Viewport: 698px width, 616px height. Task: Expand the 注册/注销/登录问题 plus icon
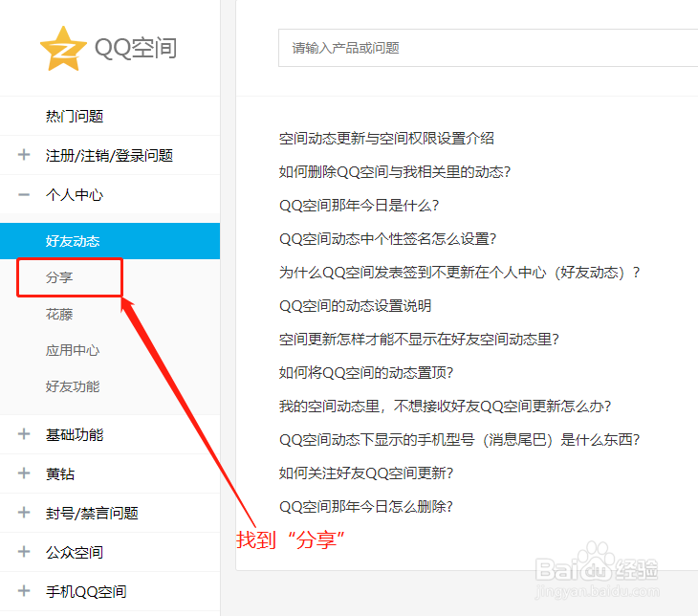(x=24, y=155)
